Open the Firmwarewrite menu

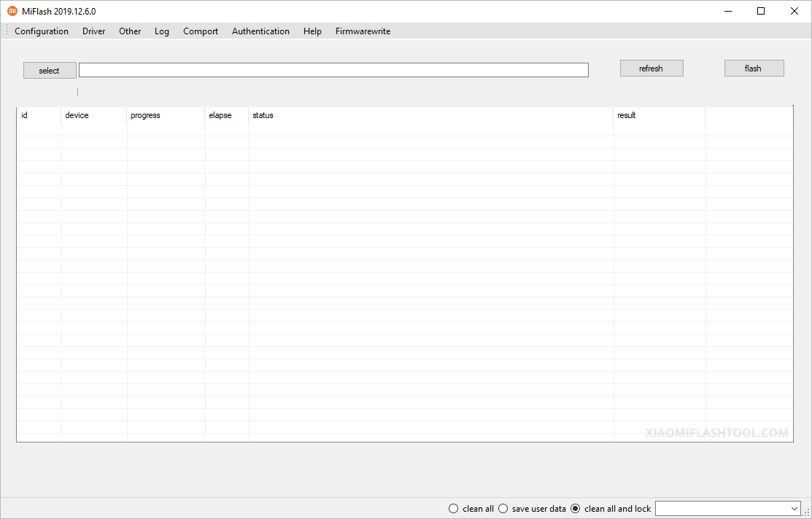[363, 31]
